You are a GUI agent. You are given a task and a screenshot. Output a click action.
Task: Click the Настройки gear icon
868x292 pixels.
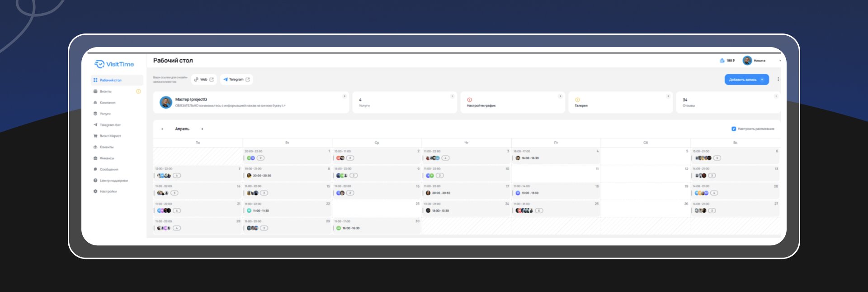95,191
